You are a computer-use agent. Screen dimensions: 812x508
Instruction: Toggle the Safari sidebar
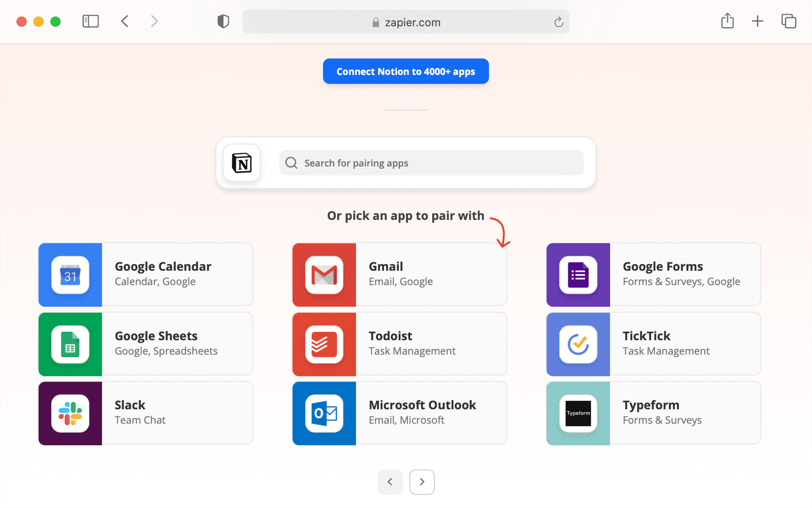(x=91, y=21)
